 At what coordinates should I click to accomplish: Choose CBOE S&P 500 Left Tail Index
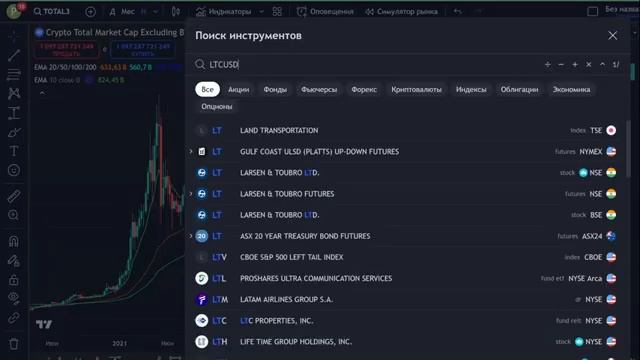[406, 257]
